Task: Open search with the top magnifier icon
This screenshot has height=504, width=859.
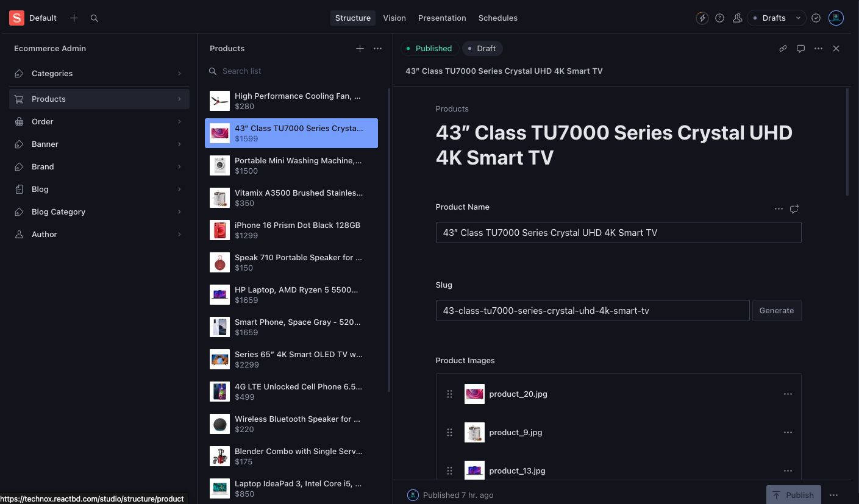Action: point(94,18)
